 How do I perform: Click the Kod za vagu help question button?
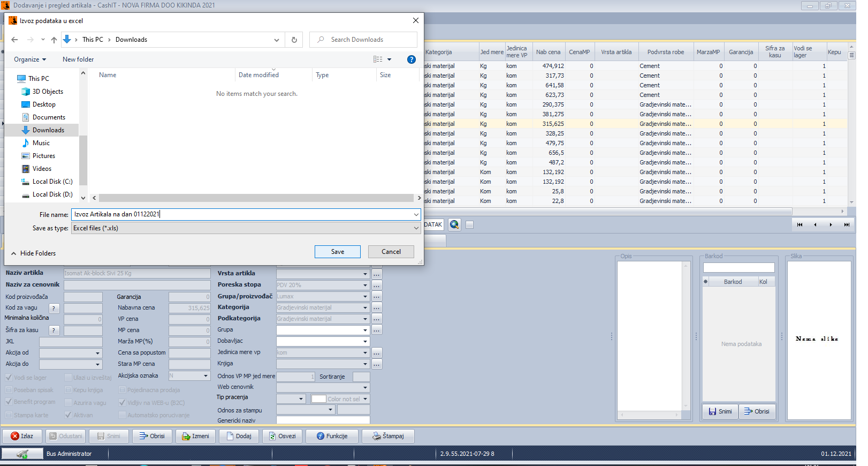[x=54, y=309]
